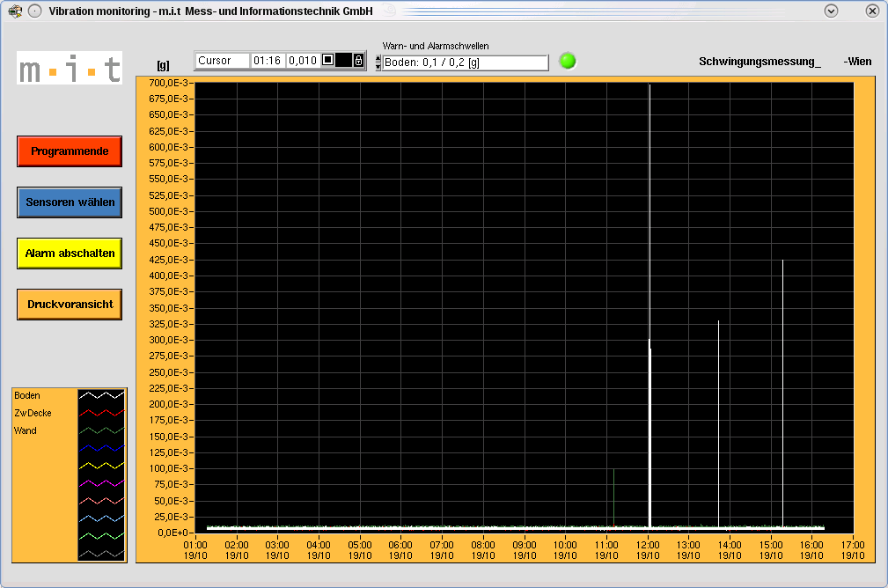Click the ZwDecke legend label
This screenshot has height=588, width=888.
[33, 413]
